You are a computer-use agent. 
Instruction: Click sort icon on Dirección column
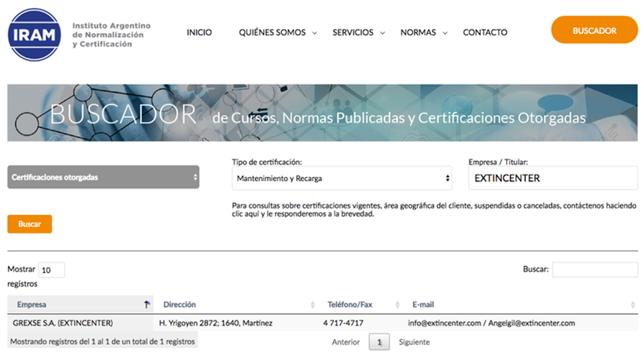click(312, 305)
